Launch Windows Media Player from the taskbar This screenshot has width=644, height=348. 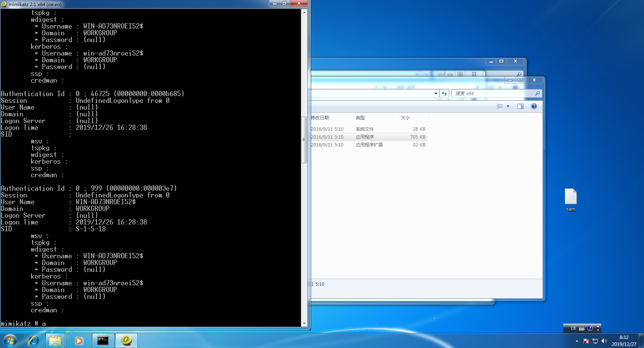[79, 341]
